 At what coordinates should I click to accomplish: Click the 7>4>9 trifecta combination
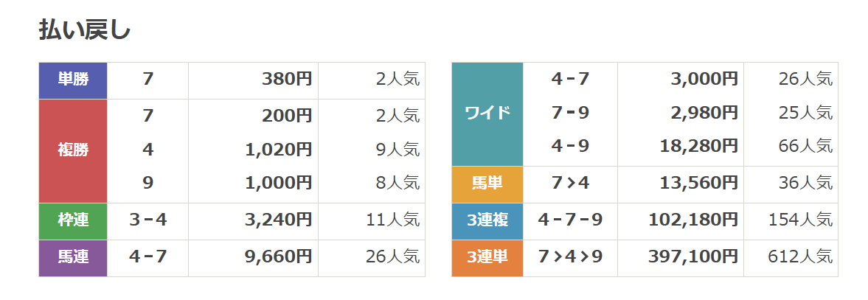(x=570, y=257)
